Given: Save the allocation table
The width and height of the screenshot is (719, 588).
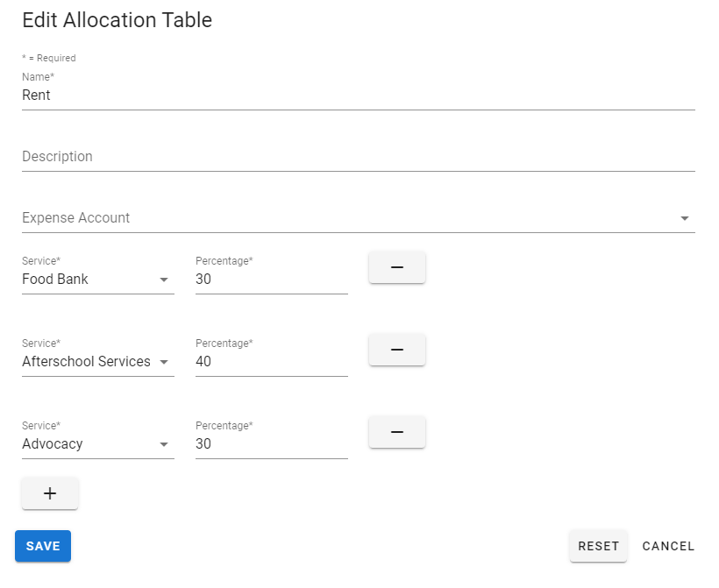Looking at the screenshot, I should point(42,545).
